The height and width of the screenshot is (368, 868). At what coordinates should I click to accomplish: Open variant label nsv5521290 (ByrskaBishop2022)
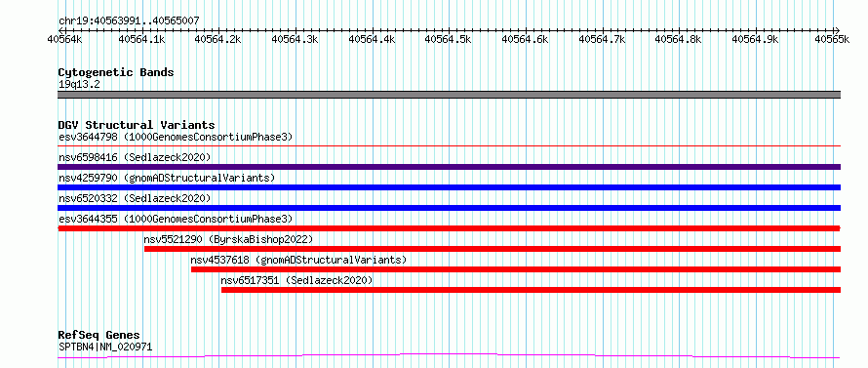[x=228, y=239]
